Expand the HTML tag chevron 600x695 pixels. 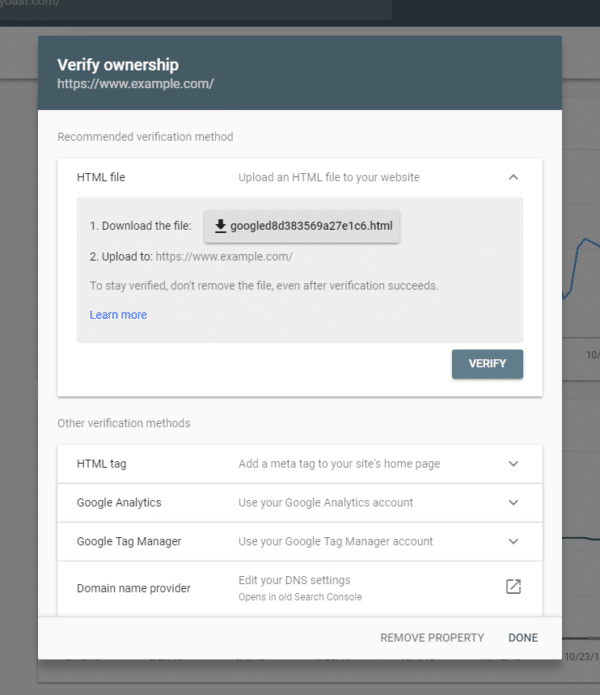pos(513,464)
